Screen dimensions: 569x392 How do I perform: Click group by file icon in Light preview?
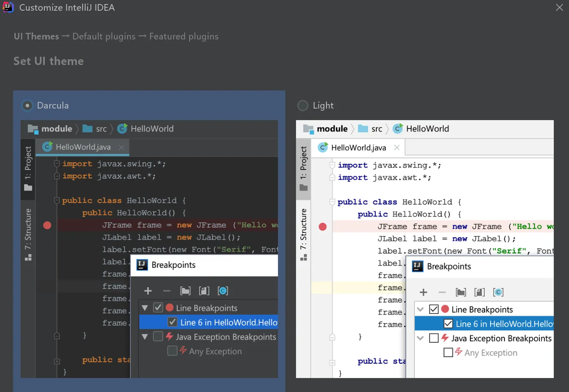click(x=479, y=292)
